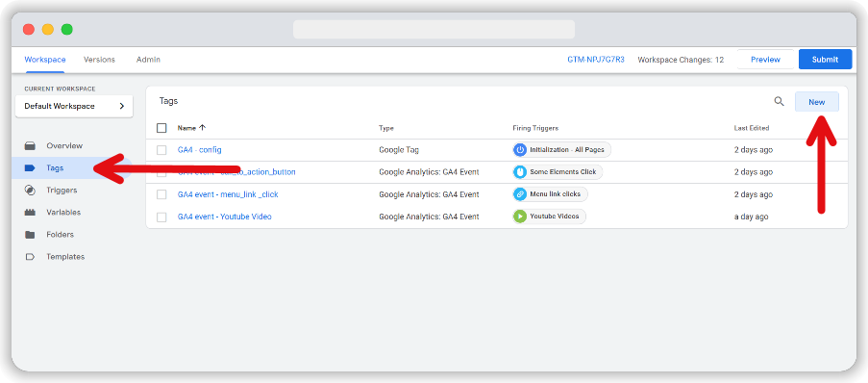Toggle the select-all tags checkbox
The image size is (868, 383).
click(161, 128)
